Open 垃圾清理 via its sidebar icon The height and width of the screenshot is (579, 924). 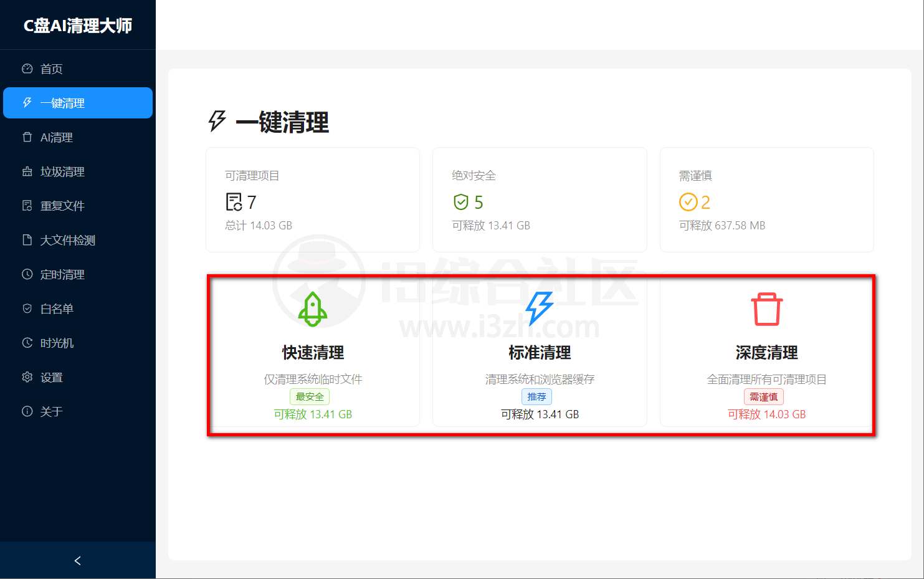pos(26,171)
